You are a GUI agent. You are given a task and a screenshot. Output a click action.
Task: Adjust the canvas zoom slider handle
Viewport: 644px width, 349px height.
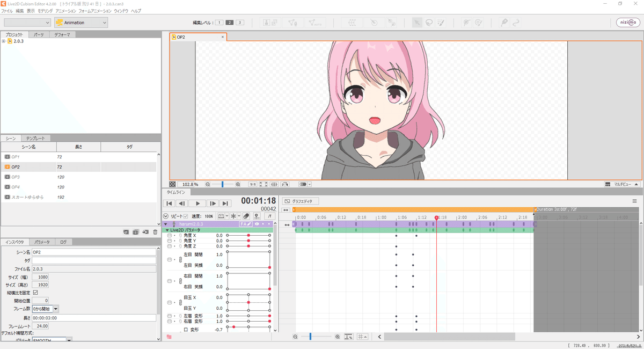[x=222, y=184]
